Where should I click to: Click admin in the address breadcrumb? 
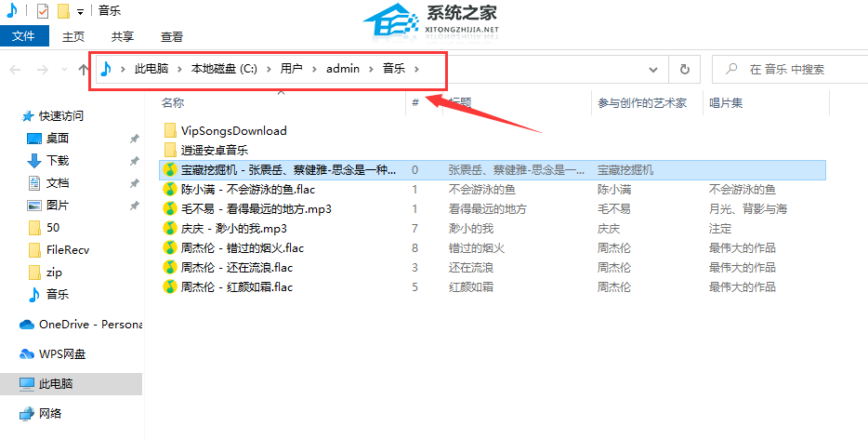pyautogui.click(x=343, y=69)
